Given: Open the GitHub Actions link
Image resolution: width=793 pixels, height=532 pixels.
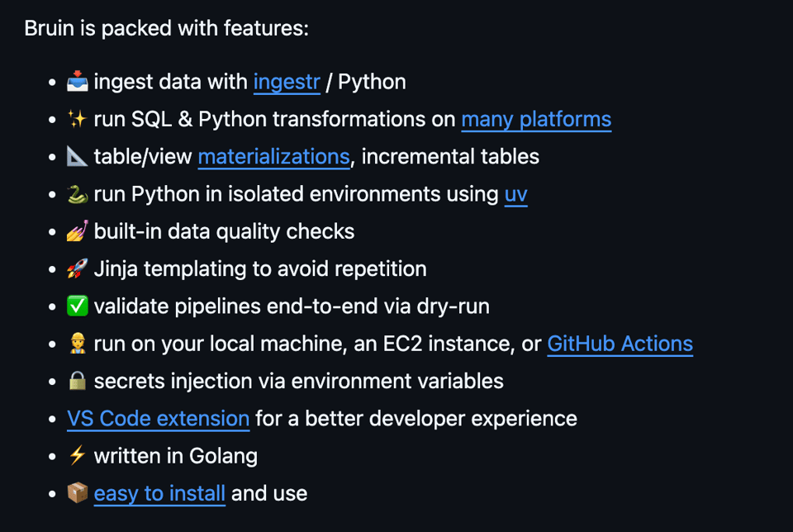Looking at the screenshot, I should tap(620, 344).
